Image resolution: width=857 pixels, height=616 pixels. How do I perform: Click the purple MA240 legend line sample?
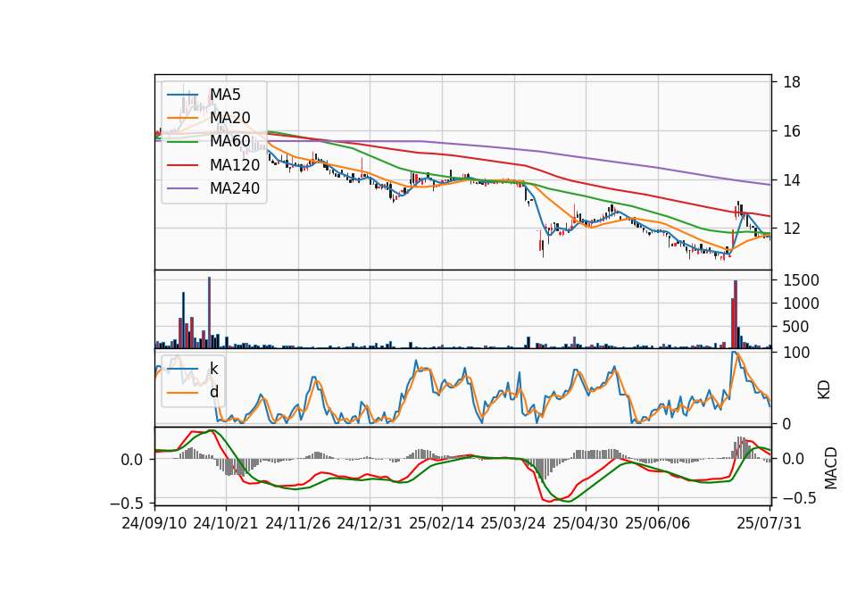(x=183, y=188)
